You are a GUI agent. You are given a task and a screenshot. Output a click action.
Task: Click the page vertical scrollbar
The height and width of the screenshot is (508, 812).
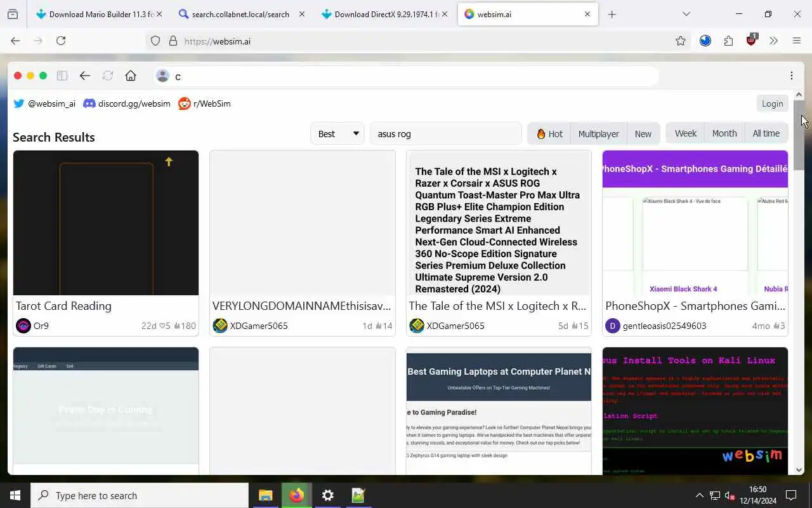[x=799, y=135]
